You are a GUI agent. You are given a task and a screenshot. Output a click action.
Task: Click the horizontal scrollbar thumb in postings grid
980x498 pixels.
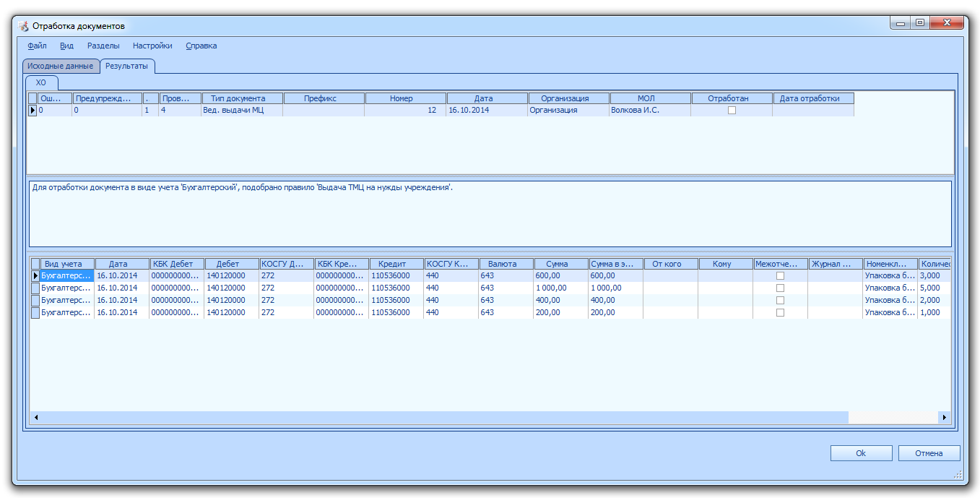pyautogui.click(x=444, y=417)
